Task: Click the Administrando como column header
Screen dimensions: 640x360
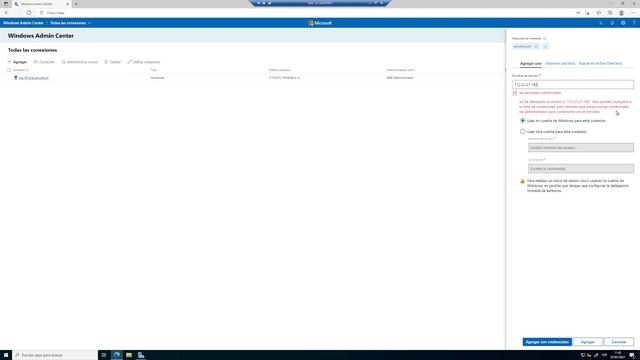Action: pyautogui.click(x=400, y=70)
